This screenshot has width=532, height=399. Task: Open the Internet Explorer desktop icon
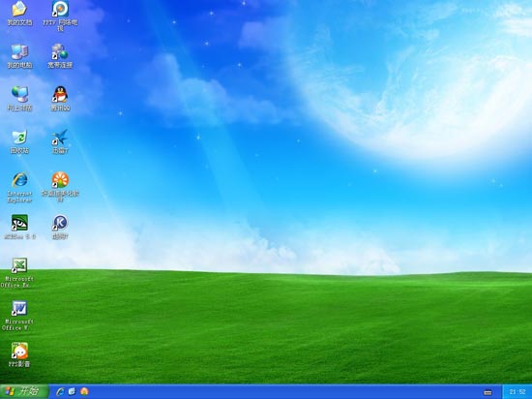(19, 180)
